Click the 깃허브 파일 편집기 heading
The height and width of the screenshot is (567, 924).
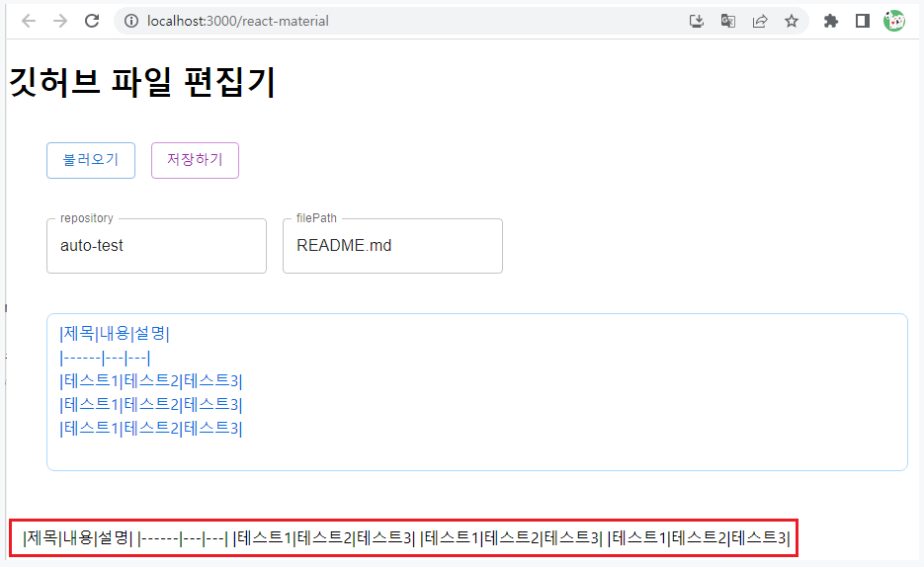pyautogui.click(x=142, y=81)
